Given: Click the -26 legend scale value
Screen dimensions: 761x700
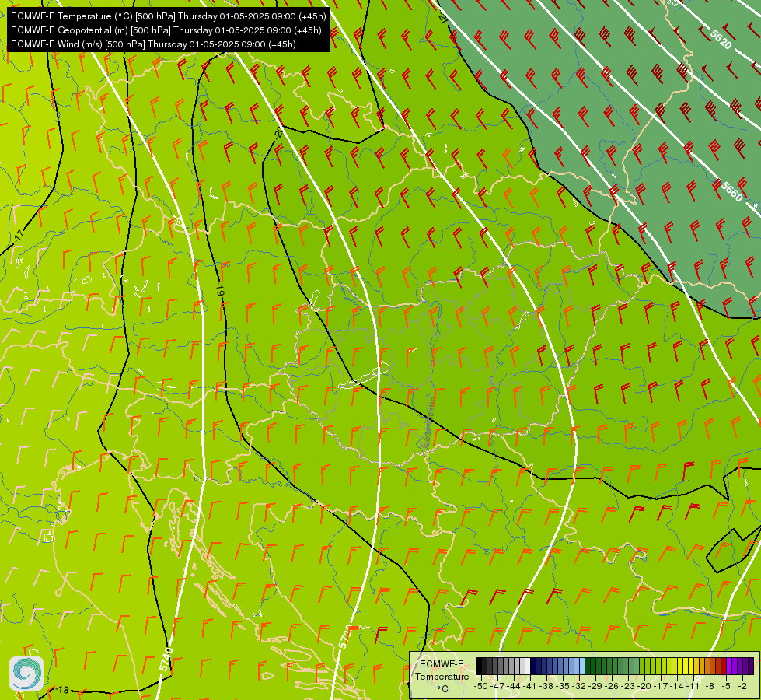Looking at the screenshot, I should (612, 686).
